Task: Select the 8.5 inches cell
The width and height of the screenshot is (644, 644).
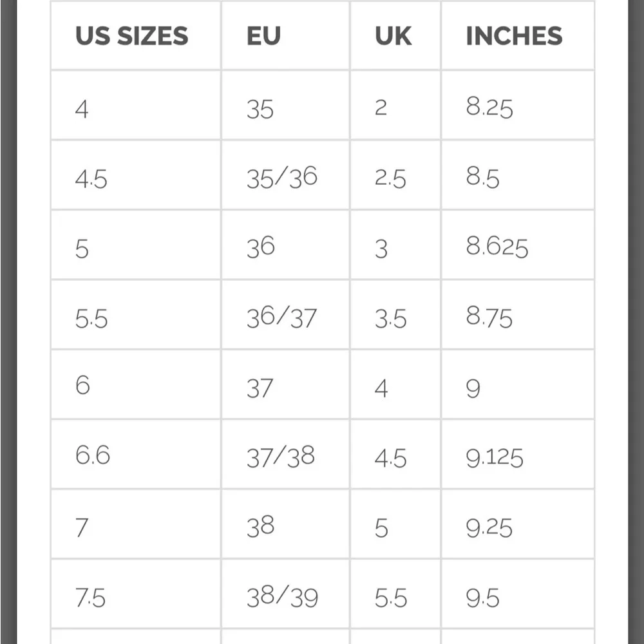Action: point(482,178)
